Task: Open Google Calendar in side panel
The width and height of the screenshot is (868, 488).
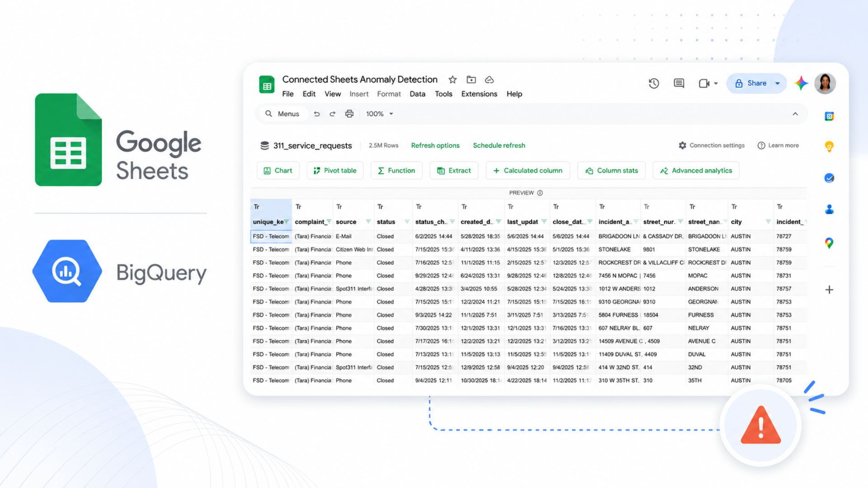Action: (829, 117)
